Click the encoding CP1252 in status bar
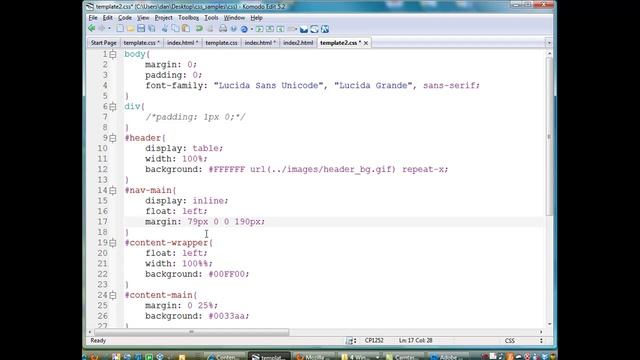 click(374, 340)
